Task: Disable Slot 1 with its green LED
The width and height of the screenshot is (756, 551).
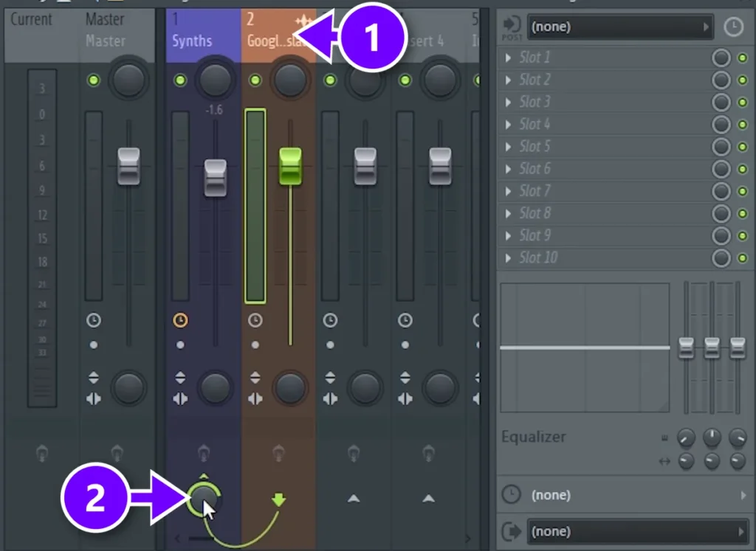Action: coord(743,58)
